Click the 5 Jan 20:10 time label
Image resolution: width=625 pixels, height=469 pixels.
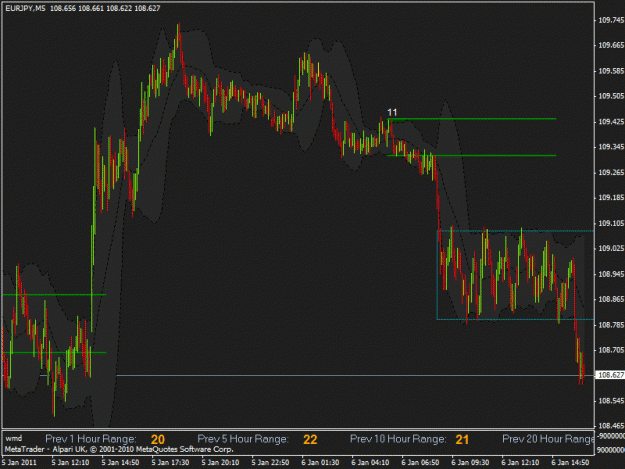(220, 463)
